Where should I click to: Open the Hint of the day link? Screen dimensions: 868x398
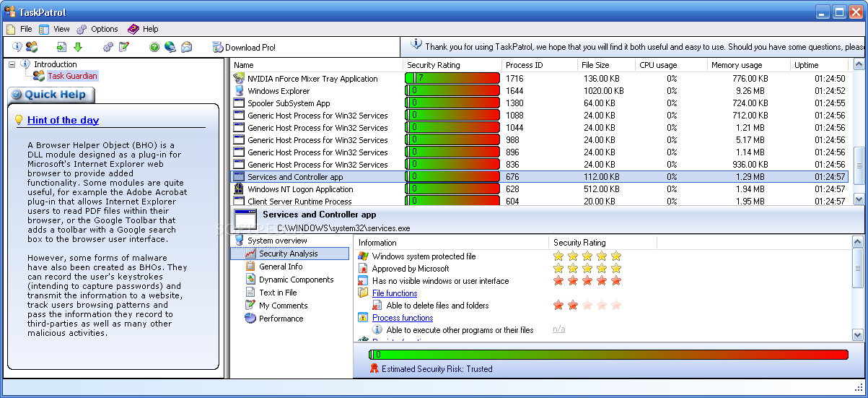point(63,121)
